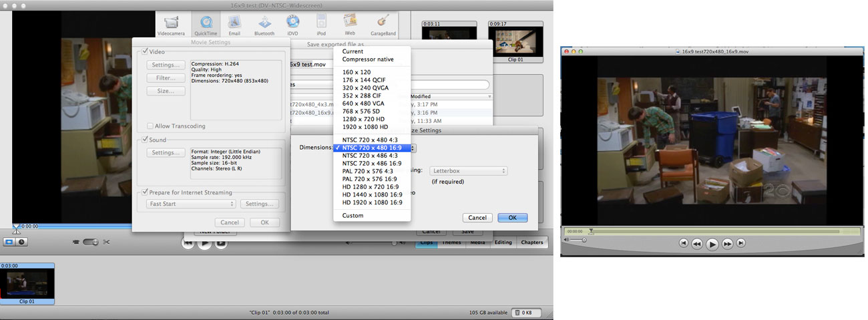Toggle the Video checkbox in Movie Settings
This screenshot has width=868, height=320.
pyautogui.click(x=144, y=51)
